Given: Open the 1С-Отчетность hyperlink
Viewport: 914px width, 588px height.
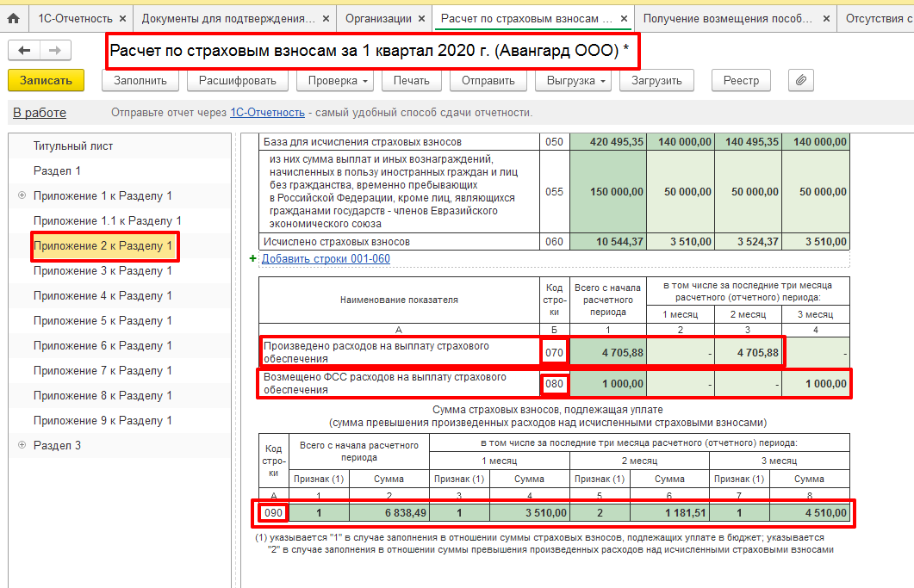Looking at the screenshot, I should [267, 113].
